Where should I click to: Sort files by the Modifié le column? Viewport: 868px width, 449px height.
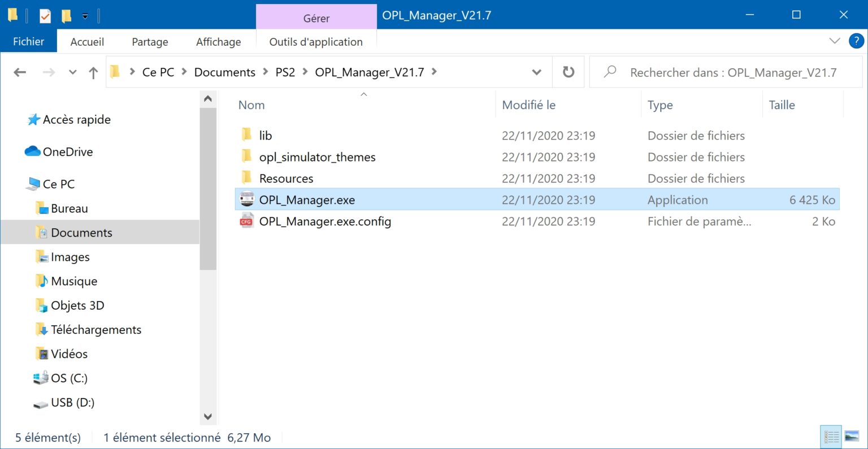click(528, 105)
